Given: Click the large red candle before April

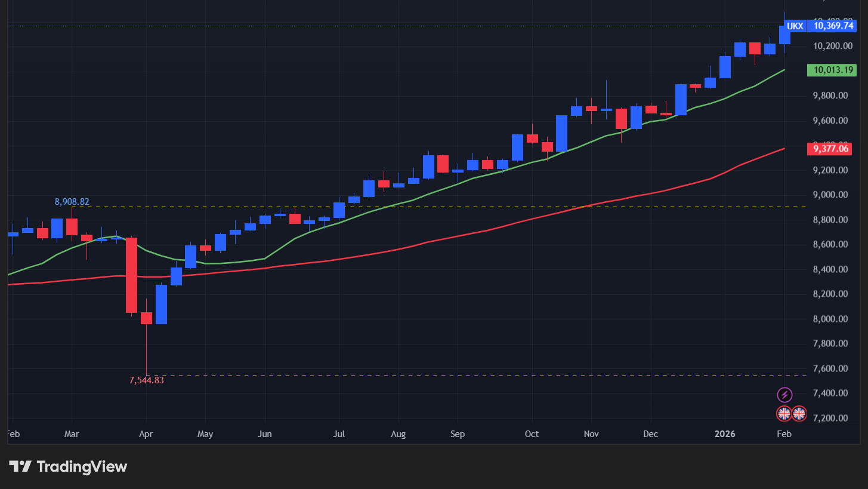Looking at the screenshot, I should (x=131, y=275).
